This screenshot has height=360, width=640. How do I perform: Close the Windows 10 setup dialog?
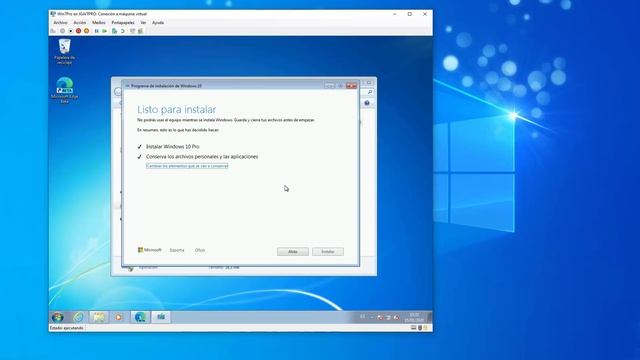coord(351,86)
